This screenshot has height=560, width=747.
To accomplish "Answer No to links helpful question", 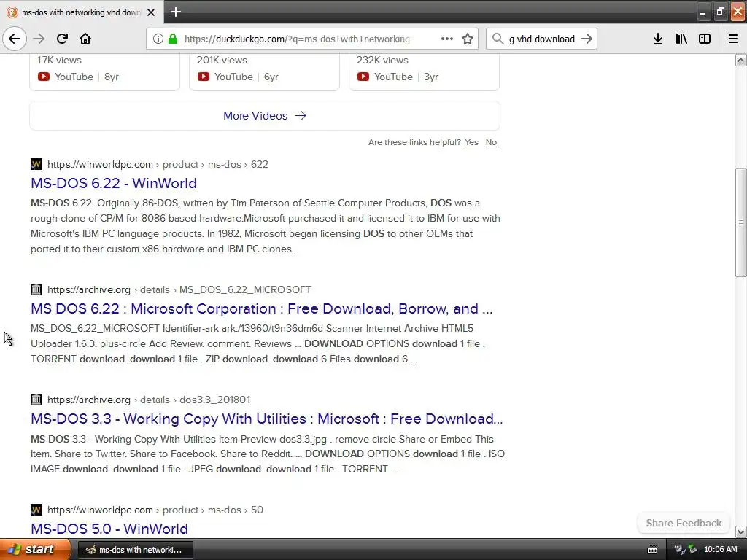I will click(491, 142).
